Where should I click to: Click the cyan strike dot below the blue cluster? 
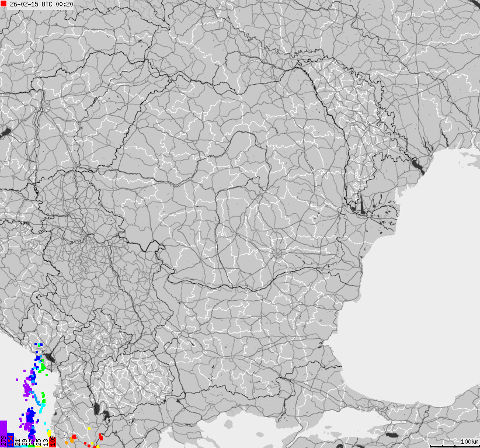point(45,422)
